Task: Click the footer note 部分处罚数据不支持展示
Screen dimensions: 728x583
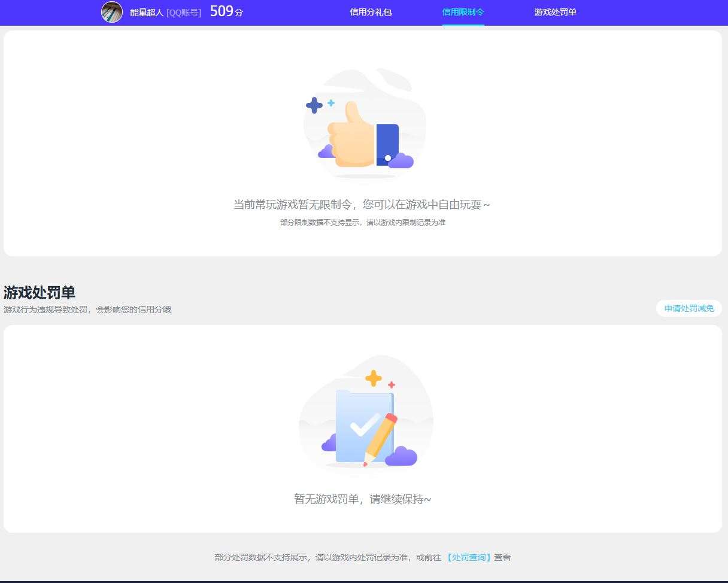Action: pos(262,557)
